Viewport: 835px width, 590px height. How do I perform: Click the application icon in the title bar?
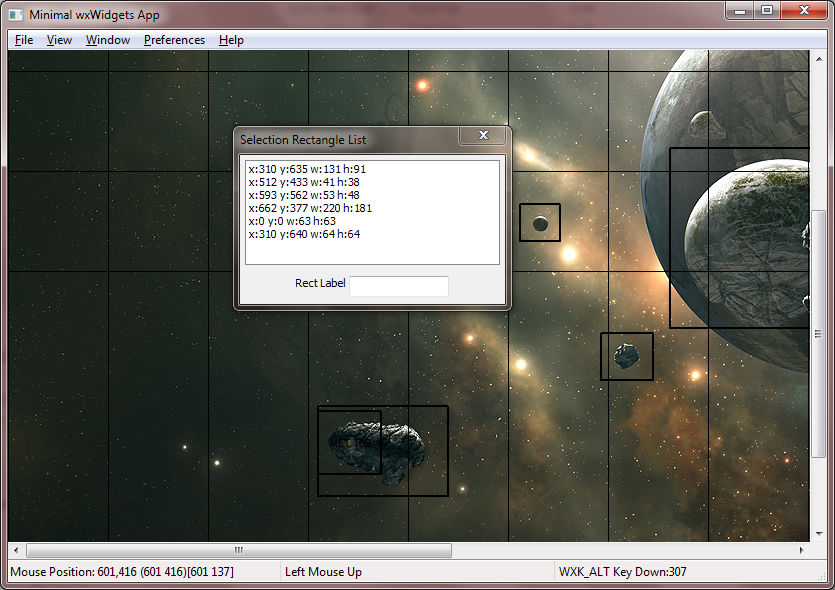pos(16,15)
